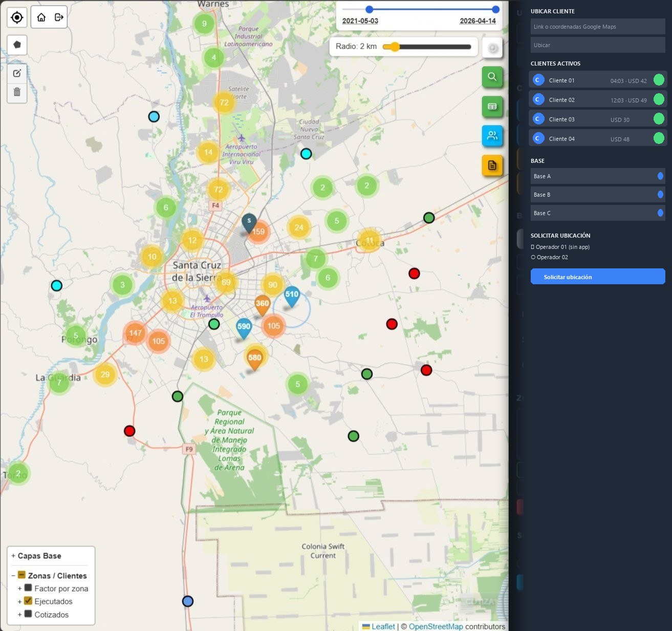Click the 69 yellow cluster
672x631 pixels.
[226, 282]
